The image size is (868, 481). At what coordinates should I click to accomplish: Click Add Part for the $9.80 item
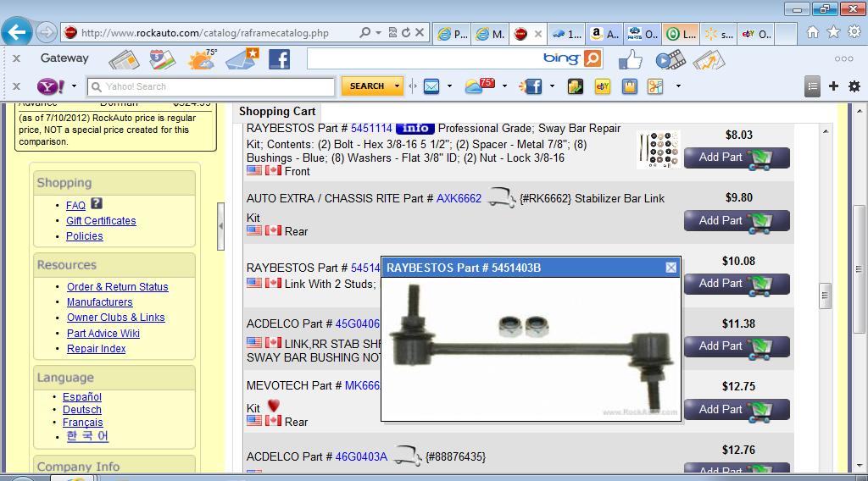[x=737, y=220]
